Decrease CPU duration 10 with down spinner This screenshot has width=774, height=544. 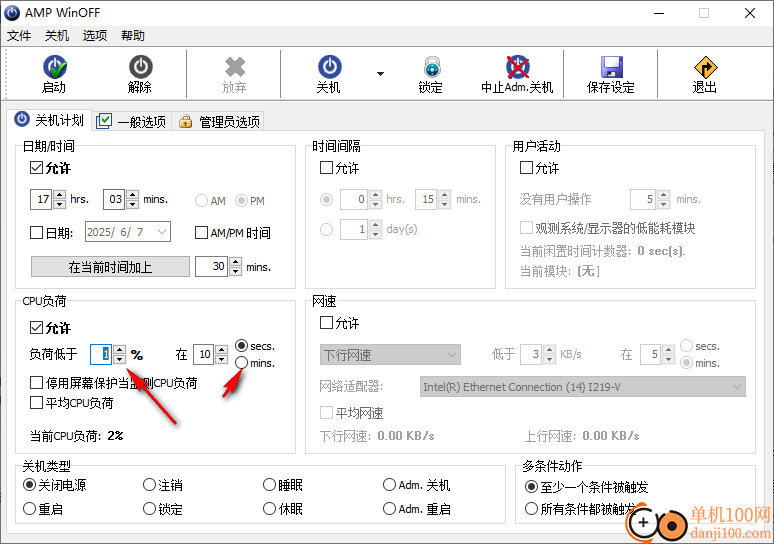pyautogui.click(x=222, y=359)
